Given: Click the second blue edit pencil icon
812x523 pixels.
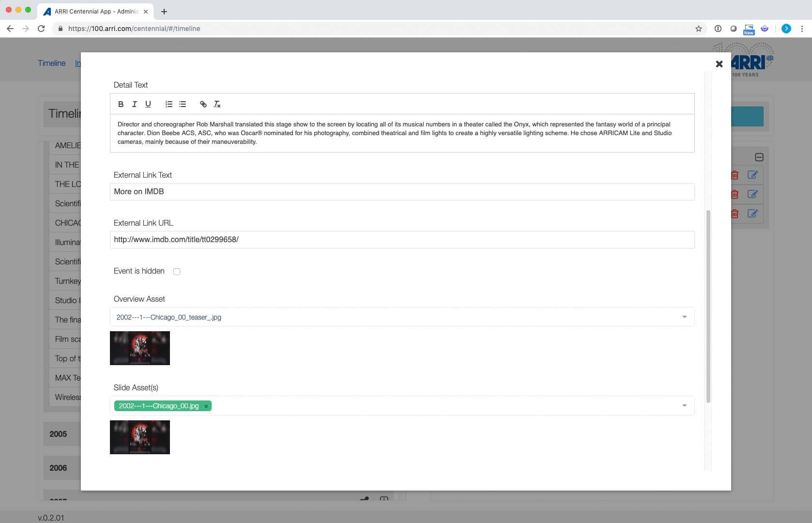Looking at the screenshot, I should (x=752, y=194).
